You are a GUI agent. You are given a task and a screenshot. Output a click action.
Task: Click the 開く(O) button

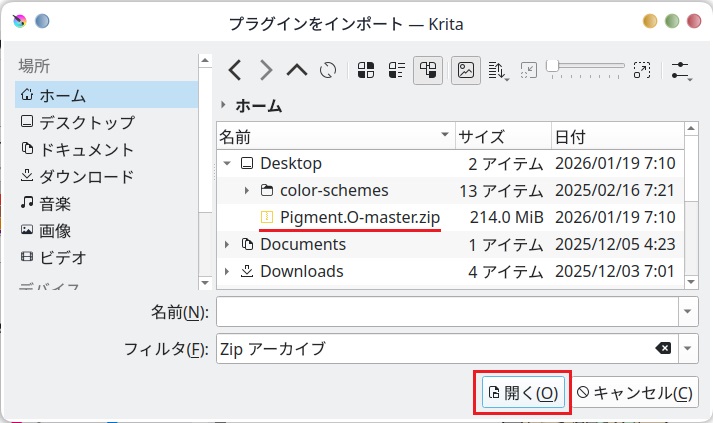click(x=523, y=393)
